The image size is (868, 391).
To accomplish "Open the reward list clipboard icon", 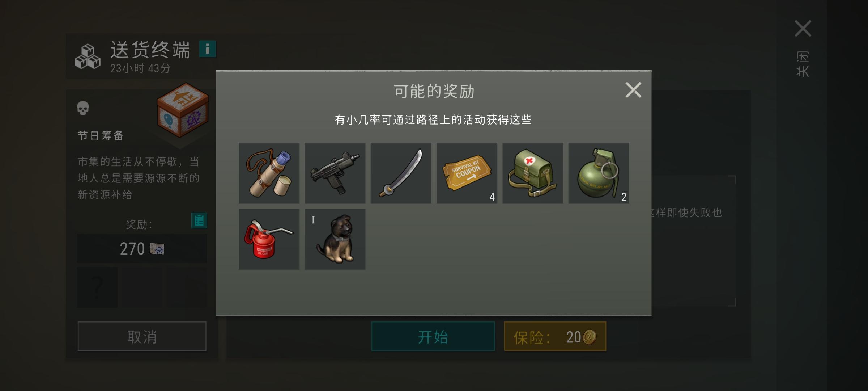I will click(x=199, y=220).
